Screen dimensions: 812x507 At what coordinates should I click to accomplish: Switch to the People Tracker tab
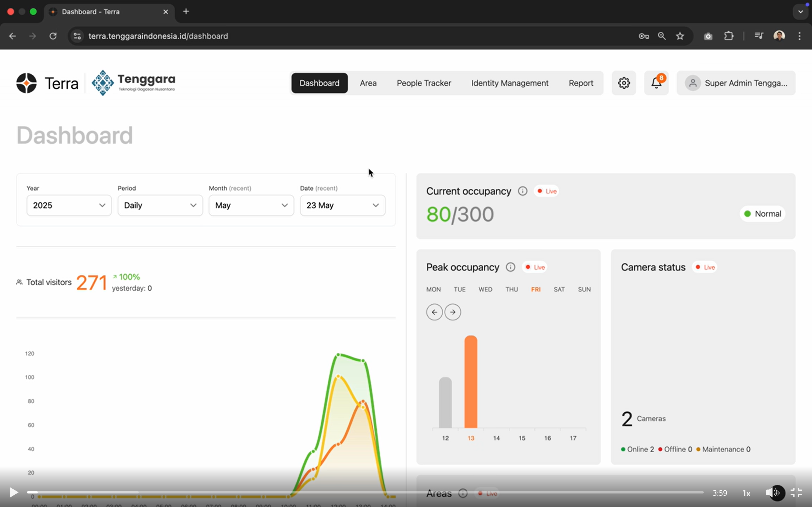(x=424, y=83)
